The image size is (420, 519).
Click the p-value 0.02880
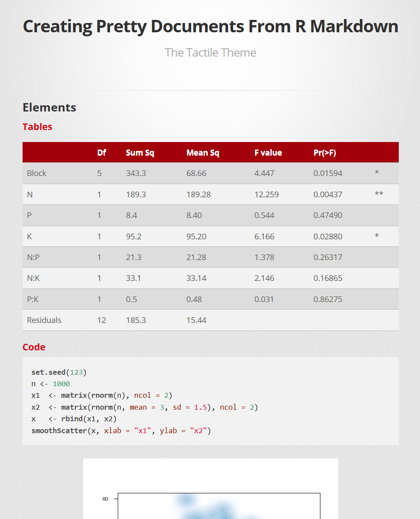(x=328, y=236)
